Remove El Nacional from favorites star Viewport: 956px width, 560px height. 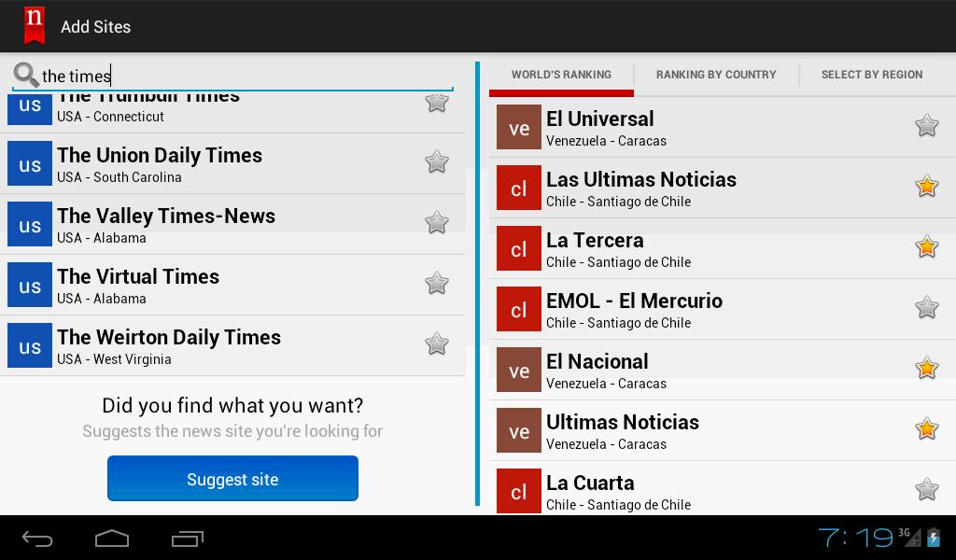click(926, 368)
